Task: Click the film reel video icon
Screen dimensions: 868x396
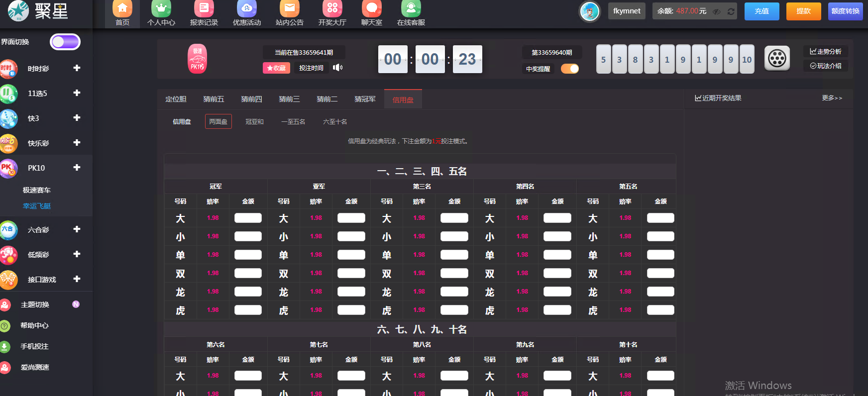Action: [777, 59]
